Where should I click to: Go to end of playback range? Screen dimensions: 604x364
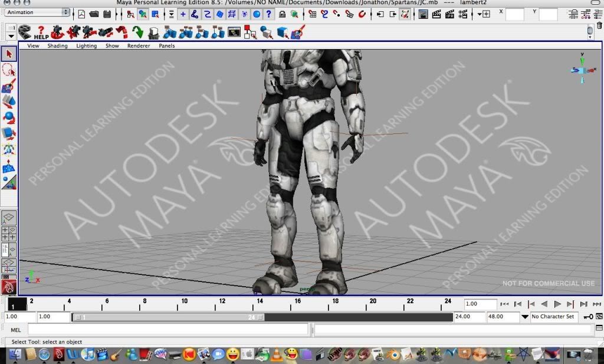(x=597, y=304)
